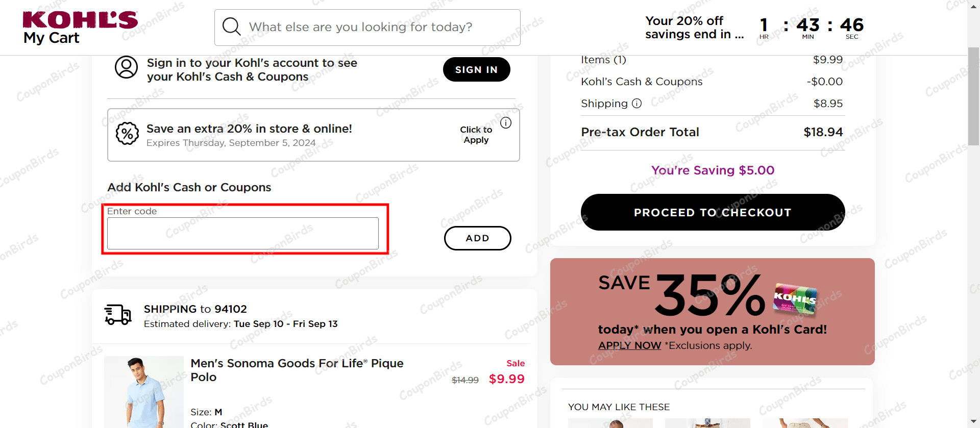This screenshot has width=980, height=428.
Task: Select PROCEED TO CHECKOUT
Action: click(x=713, y=212)
